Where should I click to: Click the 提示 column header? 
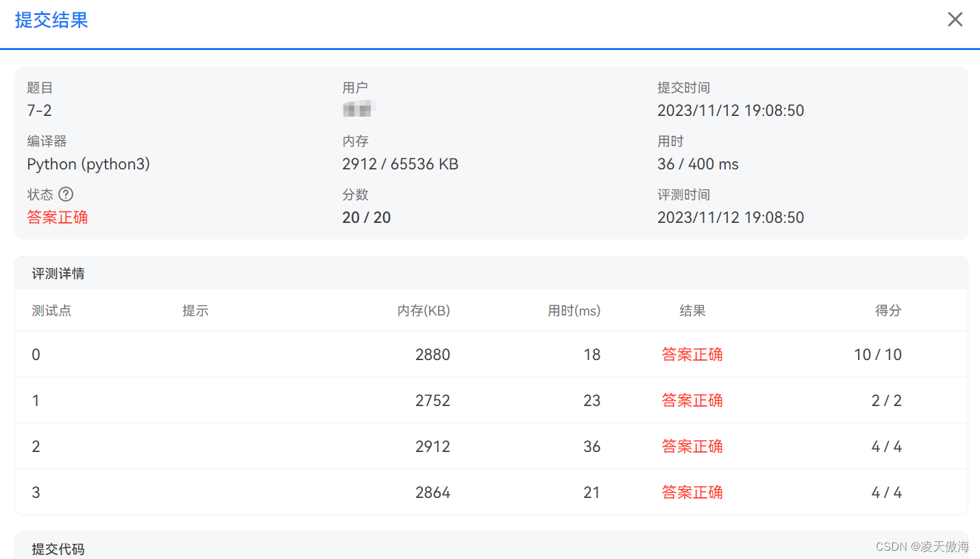click(x=195, y=311)
